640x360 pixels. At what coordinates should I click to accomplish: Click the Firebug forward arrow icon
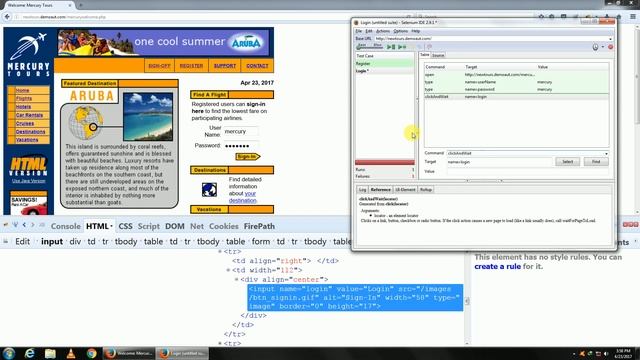click(x=33, y=225)
